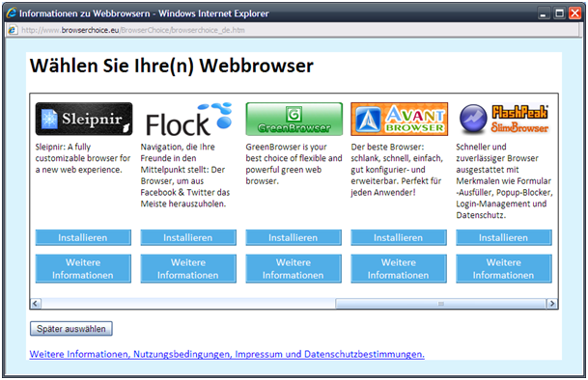Install FlashPeak SlimBrowser

tap(504, 237)
